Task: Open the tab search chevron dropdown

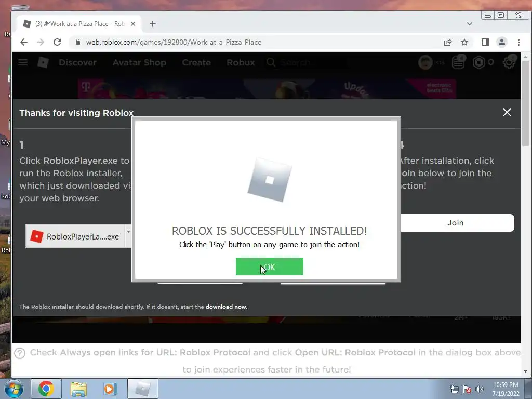Action: pyautogui.click(x=470, y=24)
